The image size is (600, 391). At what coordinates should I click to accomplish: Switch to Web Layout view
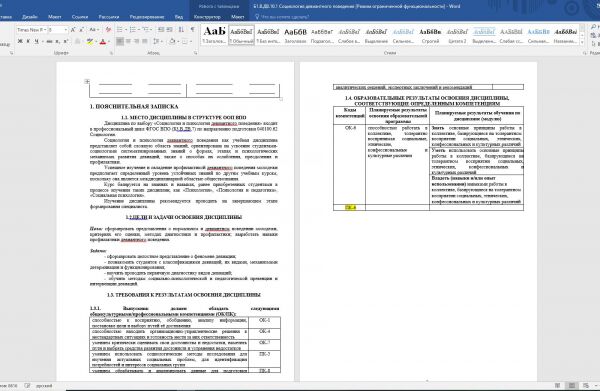point(586,385)
